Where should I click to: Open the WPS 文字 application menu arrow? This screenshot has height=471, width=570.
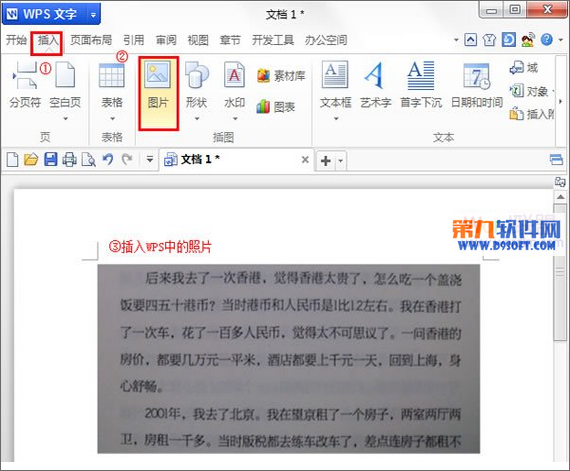93,15
